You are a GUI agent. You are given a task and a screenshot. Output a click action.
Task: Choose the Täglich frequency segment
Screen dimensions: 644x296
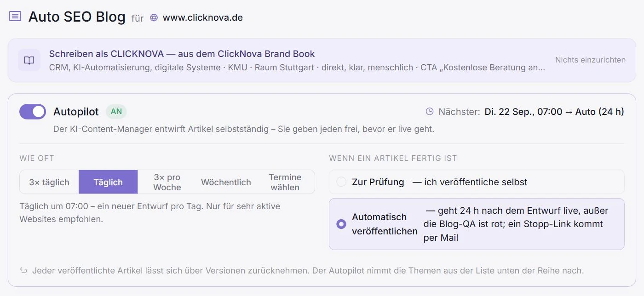(108, 182)
